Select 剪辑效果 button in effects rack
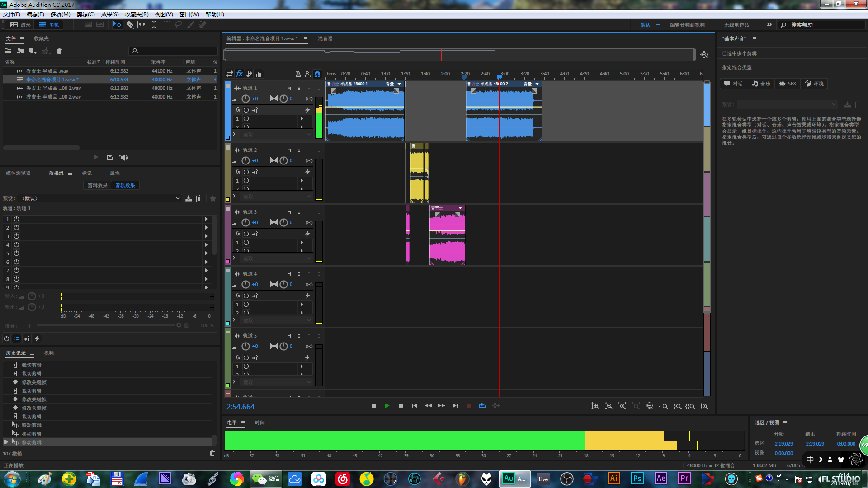The width and height of the screenshot is (868, 488). 97,185
